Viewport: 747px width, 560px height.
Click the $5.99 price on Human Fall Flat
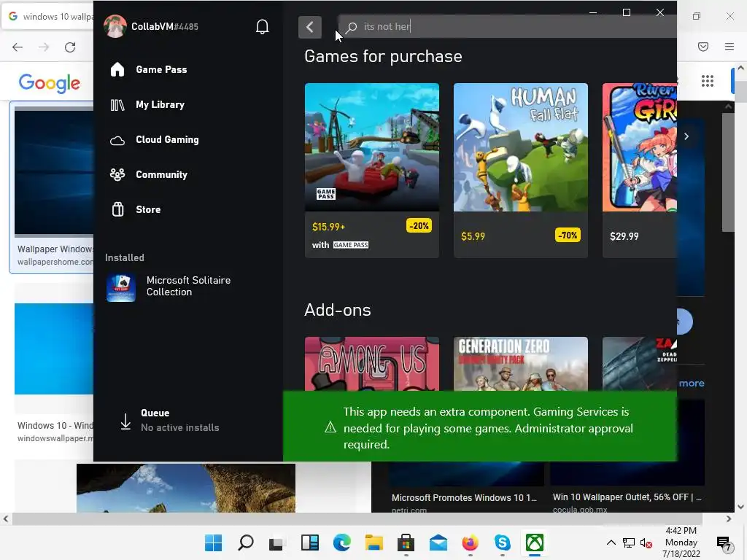tap(473, 236)
